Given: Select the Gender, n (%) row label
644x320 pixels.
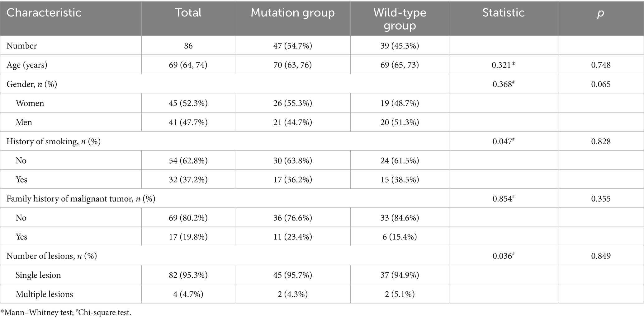Looking at the screenshot, I should pos(32,84).
